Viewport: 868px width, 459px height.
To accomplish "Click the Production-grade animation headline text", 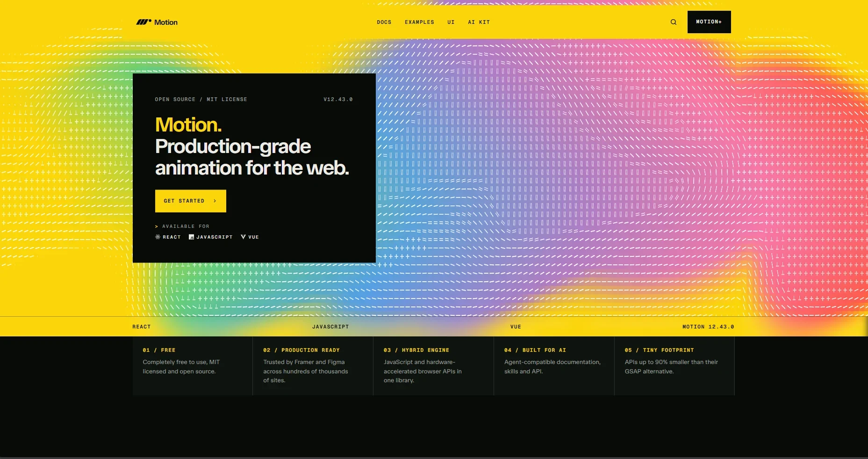I will [252, 157].
